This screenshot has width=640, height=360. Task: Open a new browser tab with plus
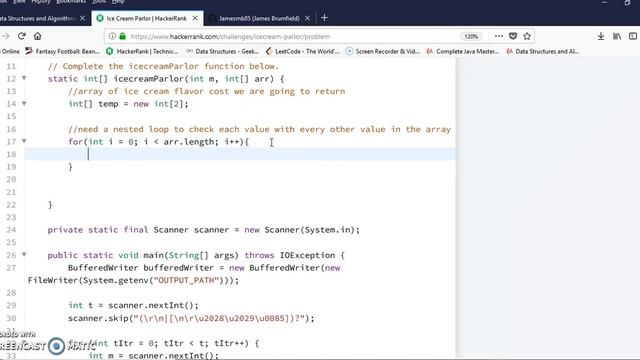(324, 18)
